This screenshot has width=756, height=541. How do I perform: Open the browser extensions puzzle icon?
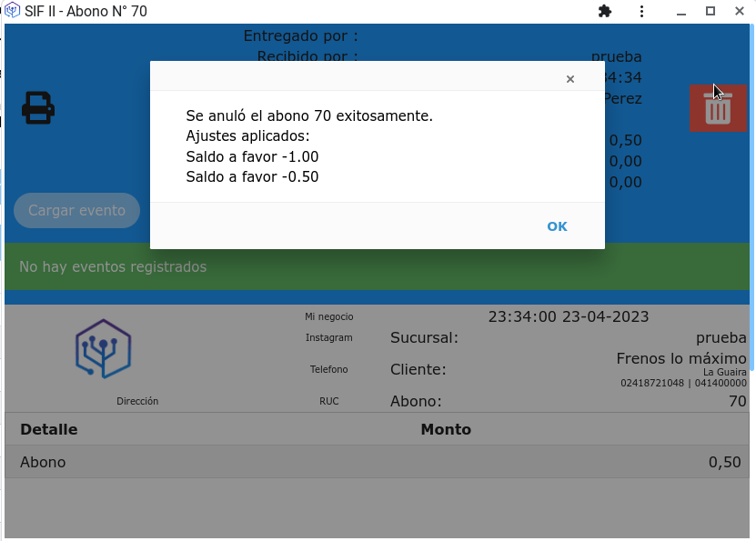coord(605,12)
